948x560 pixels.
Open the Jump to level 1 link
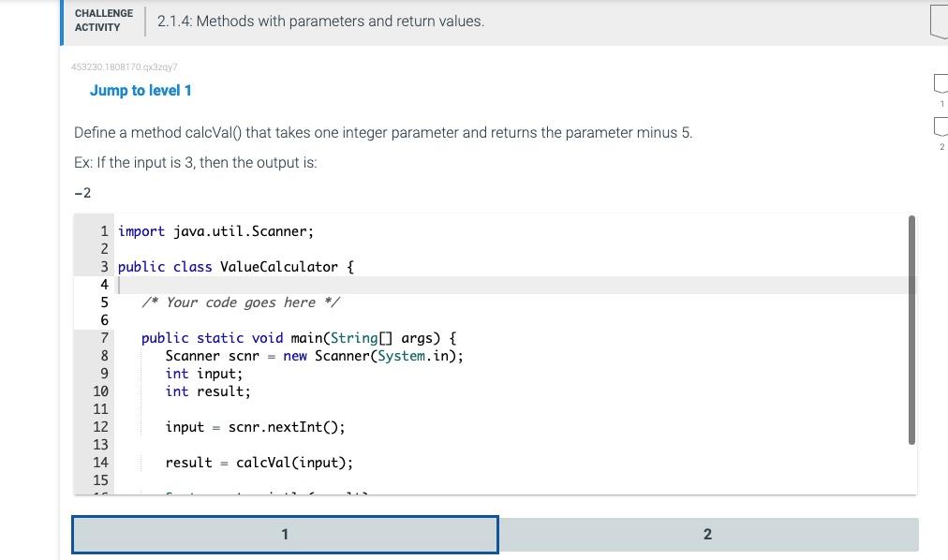pos(141,90)
